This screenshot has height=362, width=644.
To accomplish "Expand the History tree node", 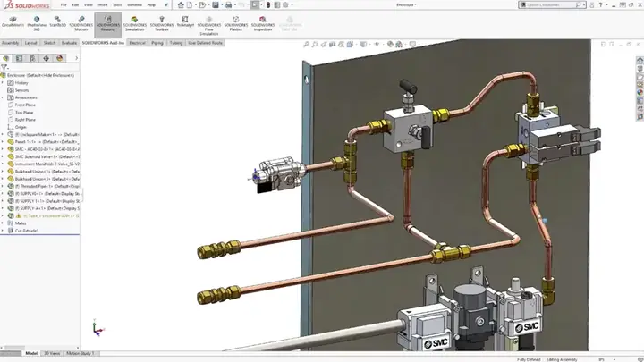I will click(x=3, y=83).
